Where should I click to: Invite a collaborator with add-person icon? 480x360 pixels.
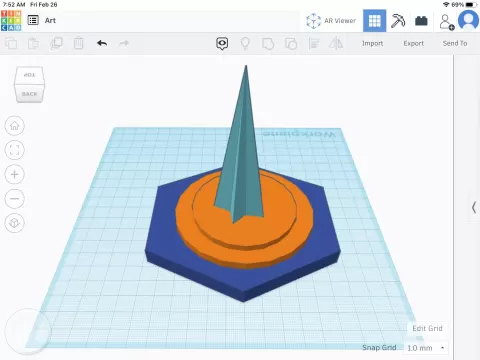tap(446, 22)
